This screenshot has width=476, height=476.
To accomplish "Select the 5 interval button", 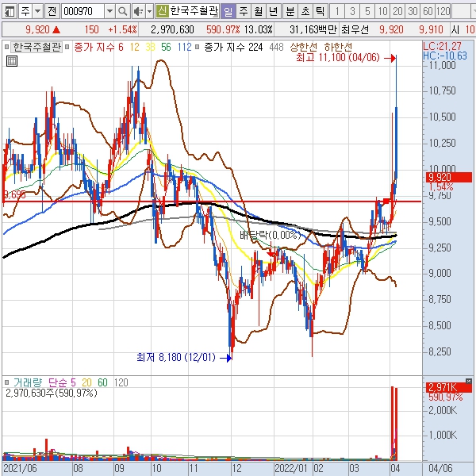I will [367, 12].
